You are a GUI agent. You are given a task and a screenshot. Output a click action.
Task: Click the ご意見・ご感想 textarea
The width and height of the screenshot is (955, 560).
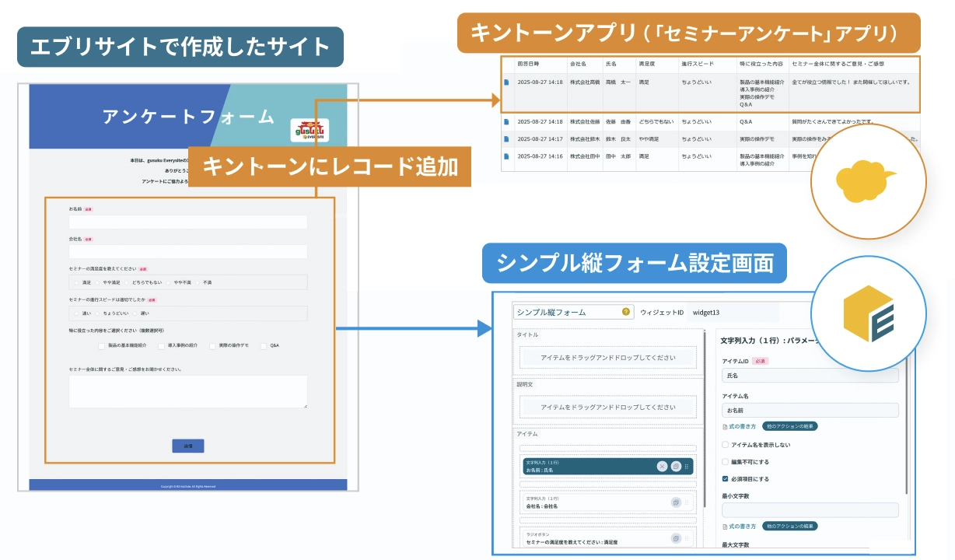coord(188,391)
